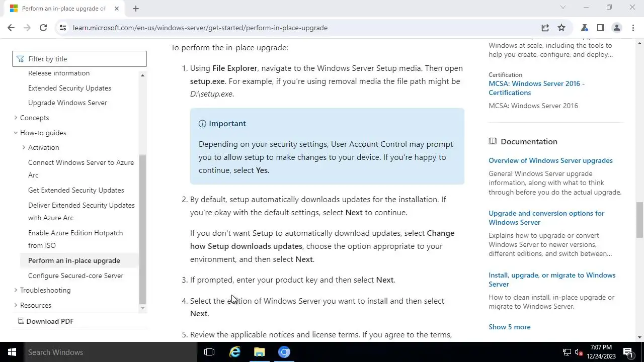Open Release information in sidebar
644x362 pixels.
tap(59, 73)
